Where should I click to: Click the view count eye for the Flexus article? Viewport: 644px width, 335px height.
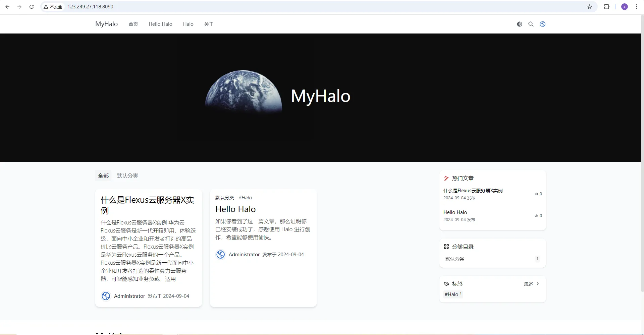tap(536, 194)
